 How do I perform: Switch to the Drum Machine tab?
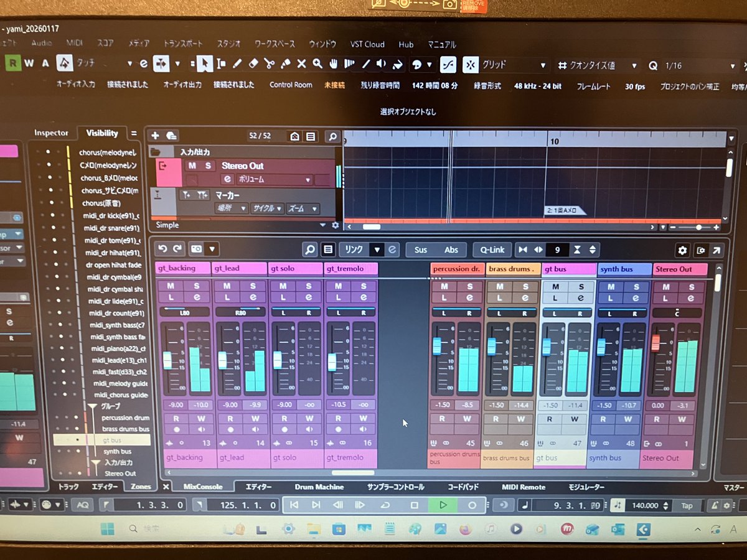pyautogui.click(x=319, y=487)
